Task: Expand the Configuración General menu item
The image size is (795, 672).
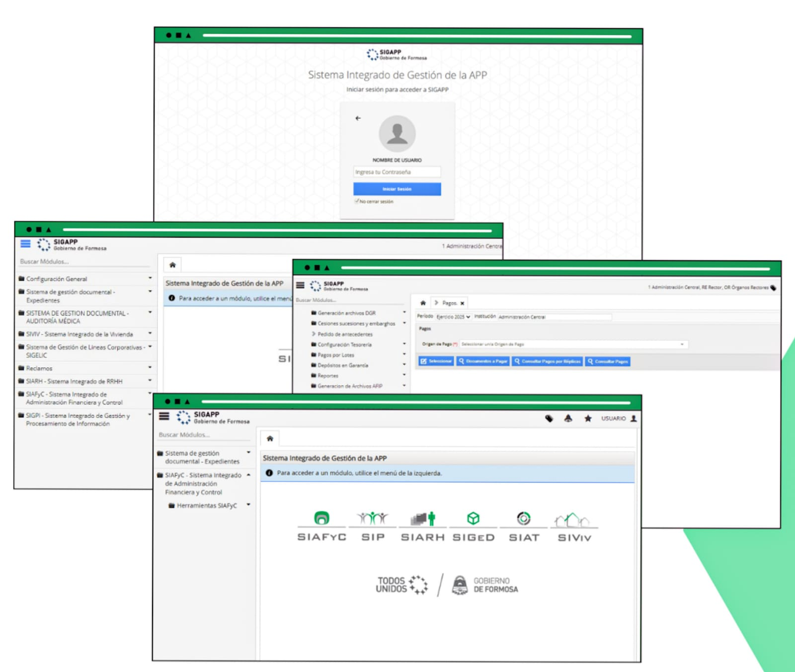Action: click(x=57, y=279)
